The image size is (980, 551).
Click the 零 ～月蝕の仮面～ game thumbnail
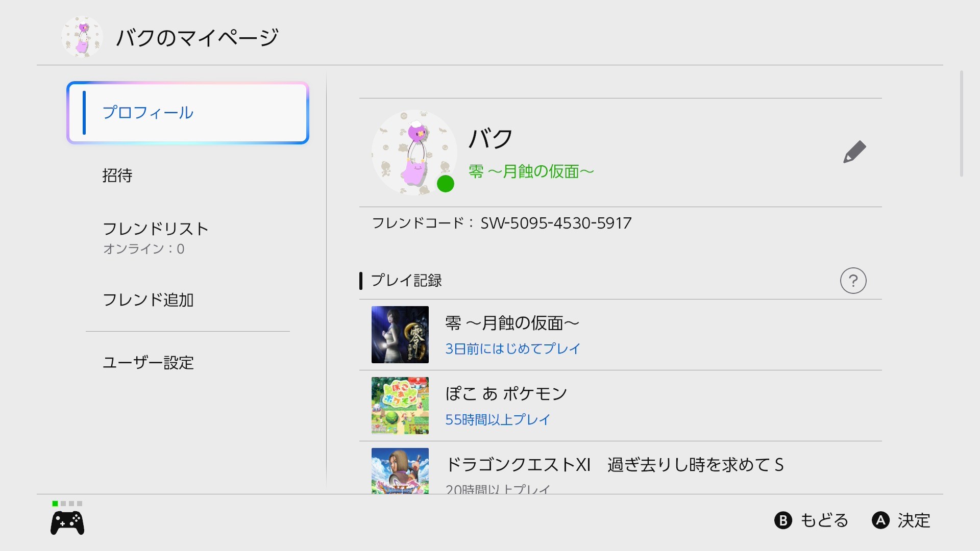coord(400,335)
